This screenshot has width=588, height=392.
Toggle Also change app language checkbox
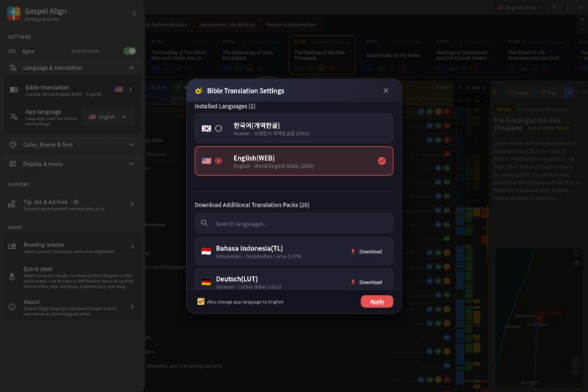click(x=201, y=301)
